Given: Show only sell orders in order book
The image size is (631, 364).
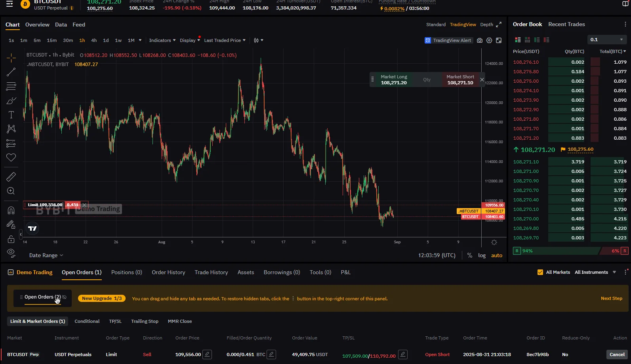Looking at the screenshot, I should pyautogui.click(x=546, y=40).
